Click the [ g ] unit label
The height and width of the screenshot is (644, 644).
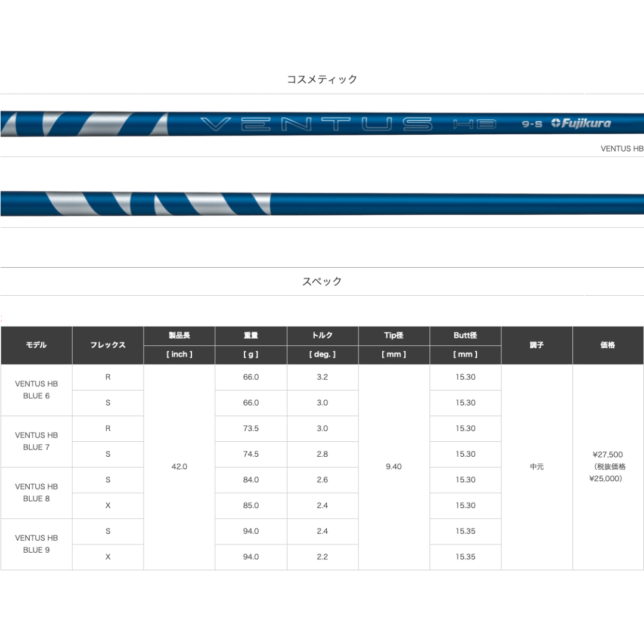250,354
